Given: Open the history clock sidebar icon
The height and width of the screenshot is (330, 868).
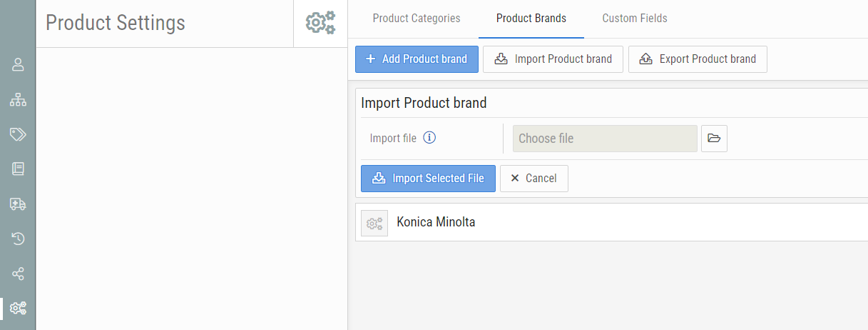Looking at the screenshot, I should pyautogui.click(x=18, y=239).
